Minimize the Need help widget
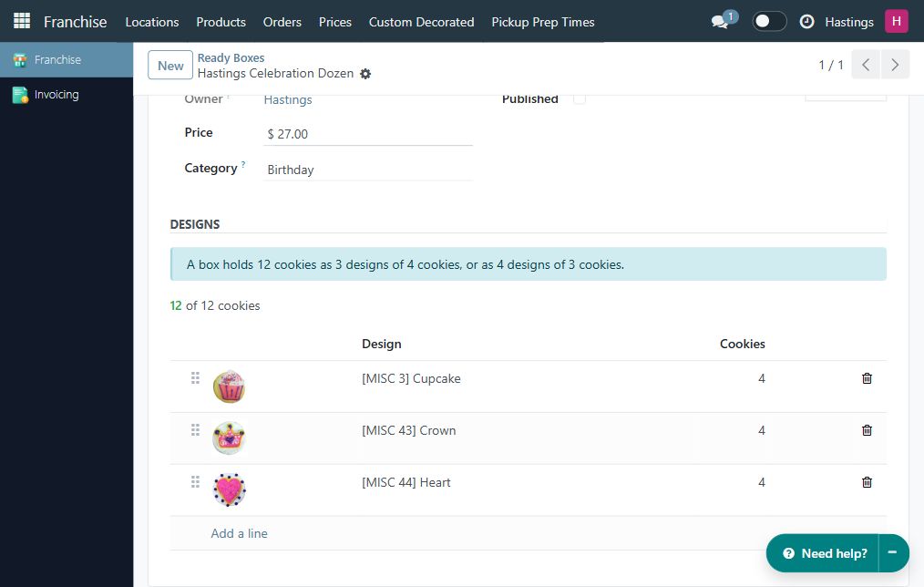924x587 pixels. click(893, 552)
